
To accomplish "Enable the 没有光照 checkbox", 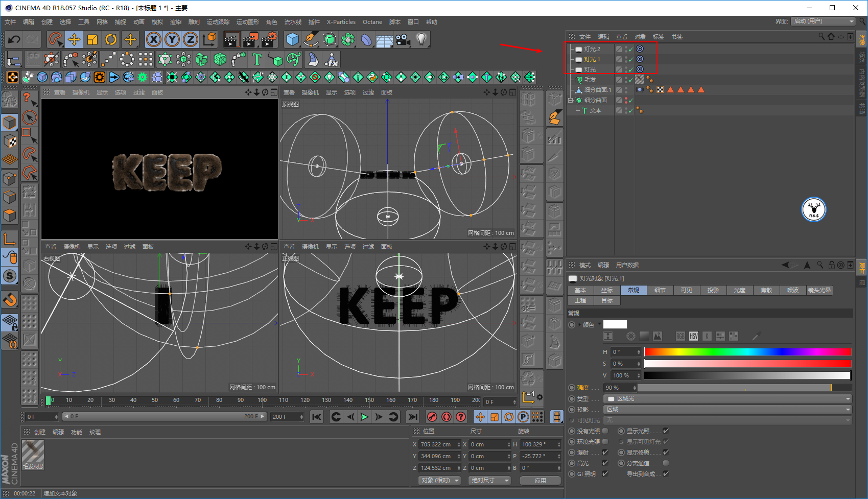I will click(x=605, y=431).
